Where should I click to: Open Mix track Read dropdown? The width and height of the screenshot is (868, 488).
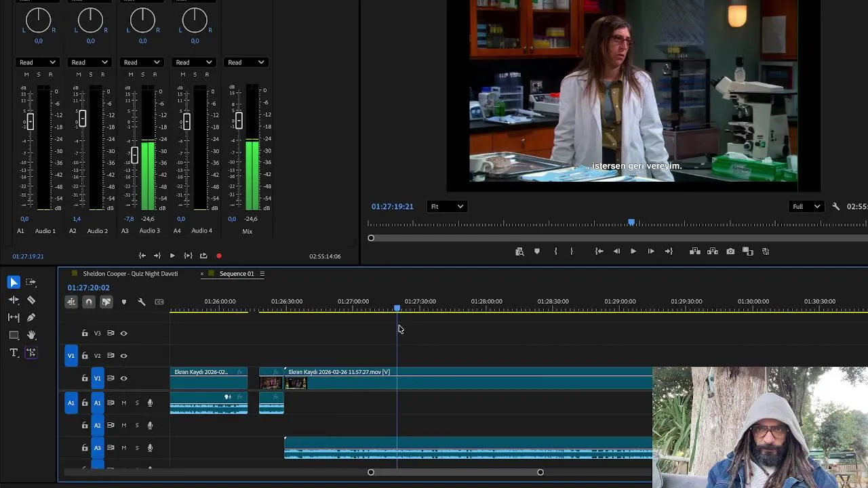pyautogui.click(x=246, y=62)
